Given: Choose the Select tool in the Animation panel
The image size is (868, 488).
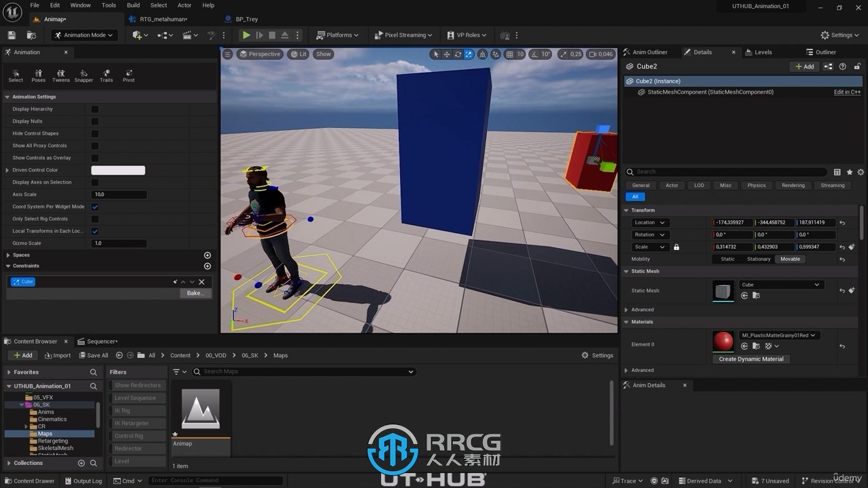Looking at the screenshot, I should (x=16, y=75).
